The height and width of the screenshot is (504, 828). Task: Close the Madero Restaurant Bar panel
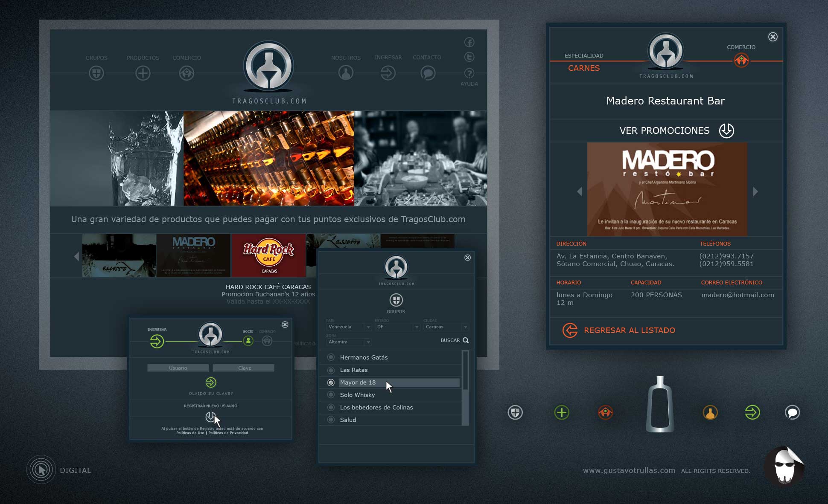773,37
